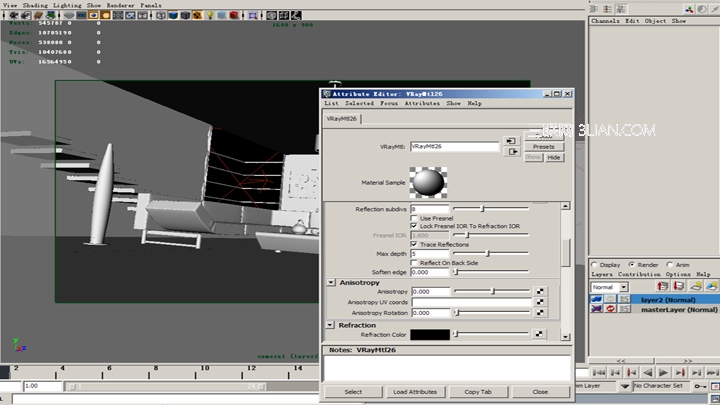Click the play backwards button
Screen dimensions: 720x405
tap(647, 372)
